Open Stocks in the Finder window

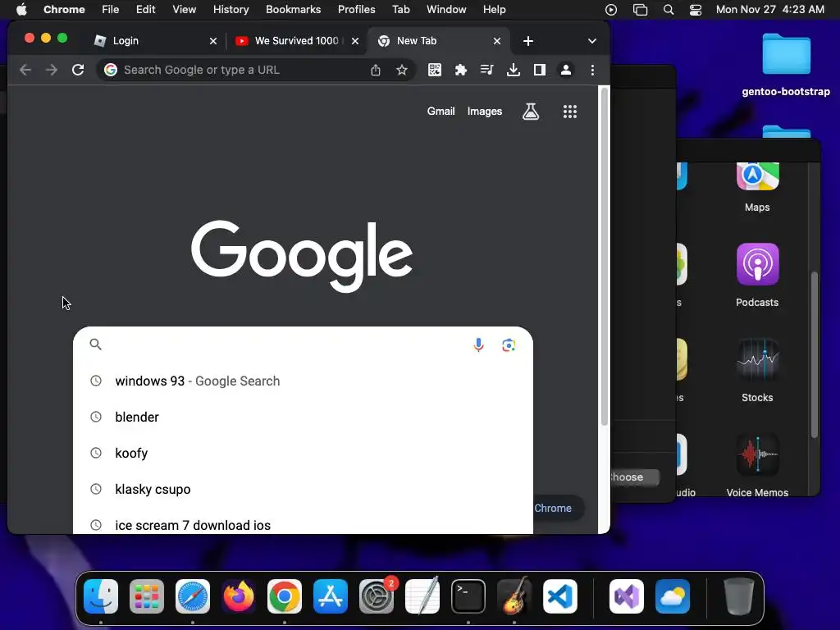coord(757,371)
